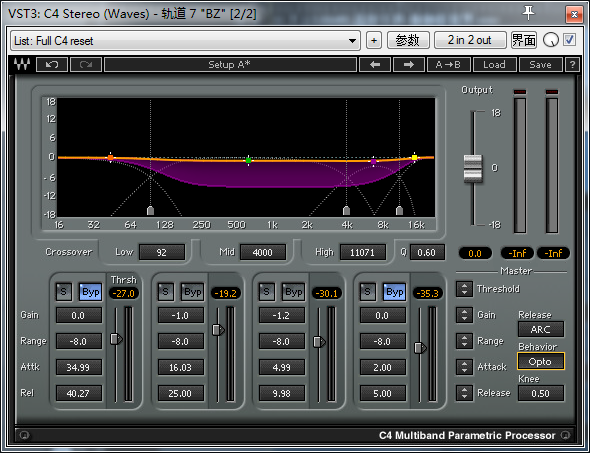Toggle bypass on band 1 at -27.0
The height and width of the screenshot is (453, 590).
(x=90, y=292)
